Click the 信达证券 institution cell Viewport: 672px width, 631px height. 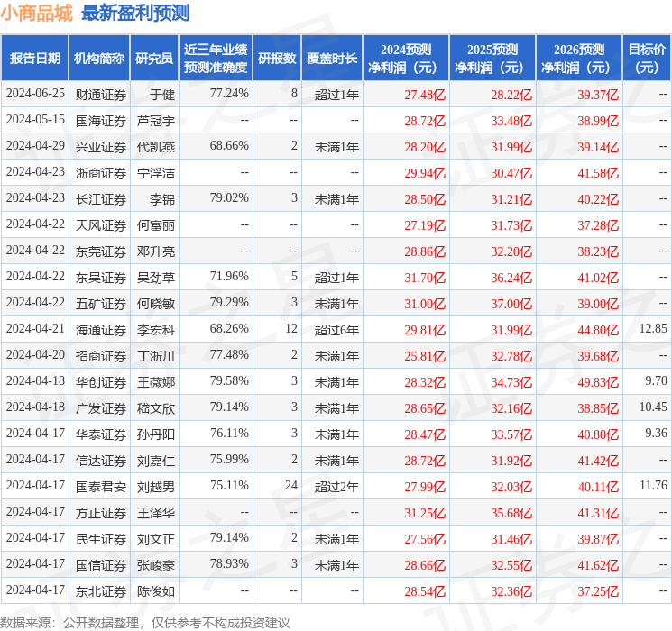101,461
